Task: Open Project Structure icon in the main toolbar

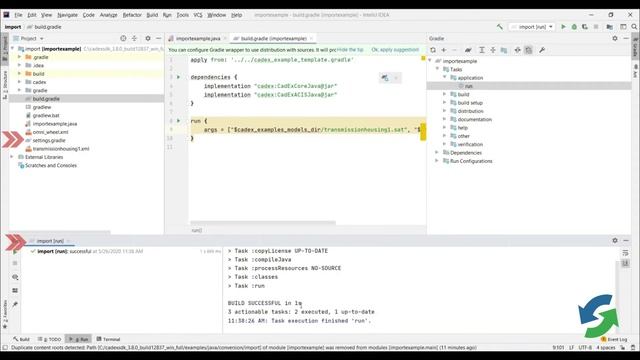Action: 609,27
